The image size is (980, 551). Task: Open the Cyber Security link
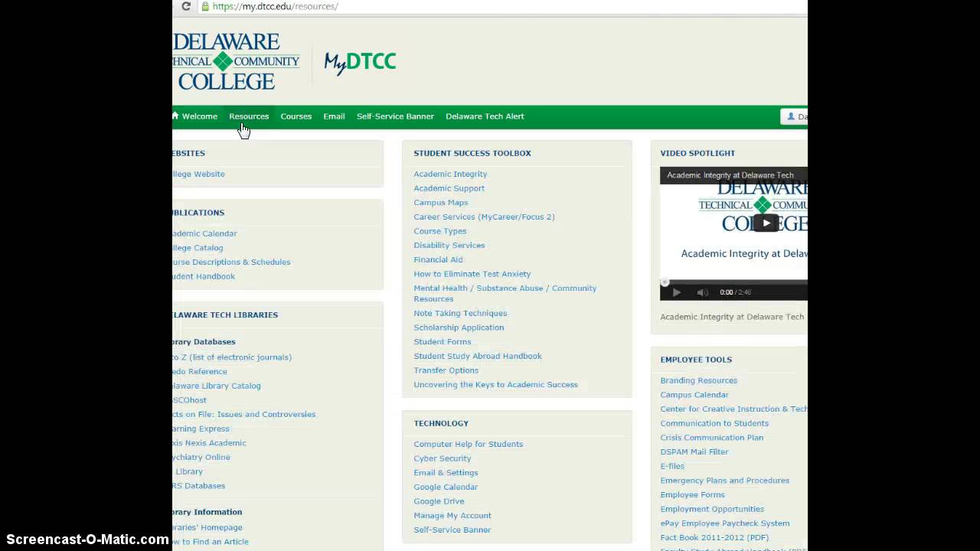click(x=443, y=458)
